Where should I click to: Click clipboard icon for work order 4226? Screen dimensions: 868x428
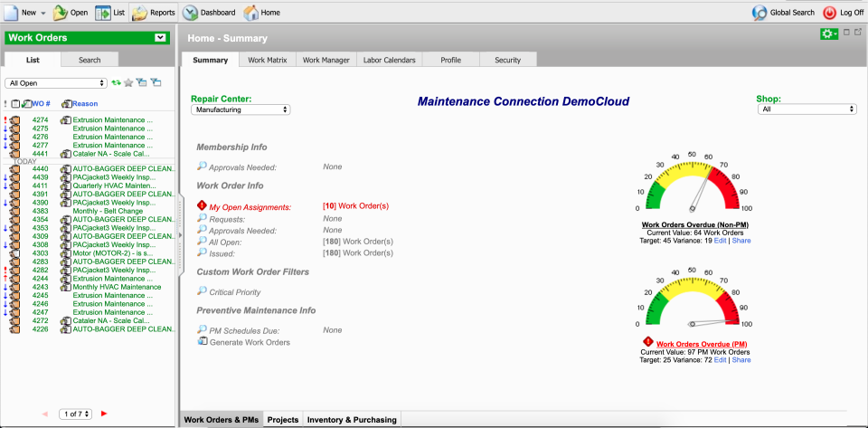tap(14, 328)
